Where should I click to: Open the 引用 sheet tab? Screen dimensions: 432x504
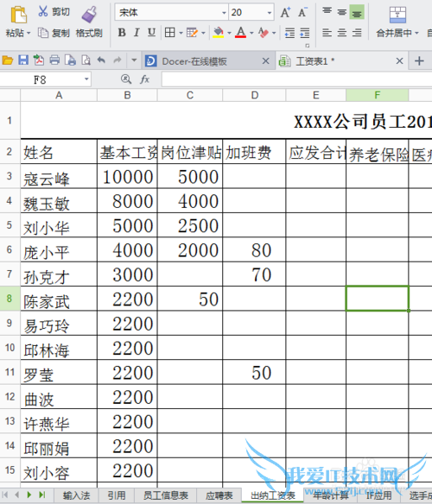pos(117,495)
